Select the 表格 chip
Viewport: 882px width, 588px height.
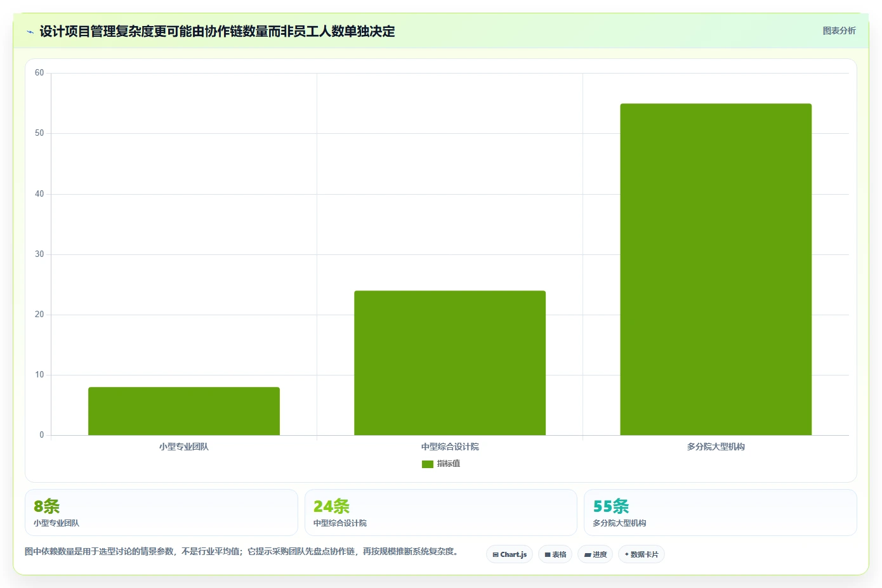pos(555,554)
